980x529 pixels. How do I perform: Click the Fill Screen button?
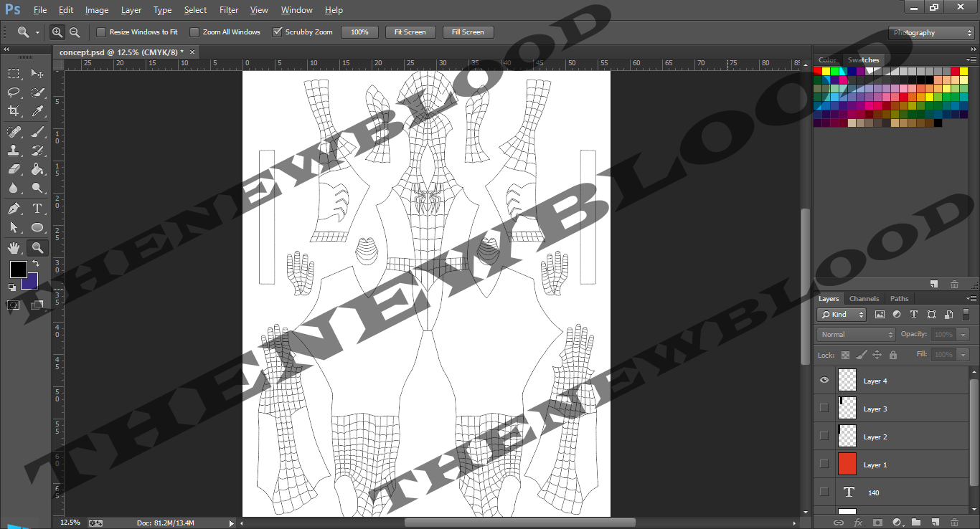[468, 32]
